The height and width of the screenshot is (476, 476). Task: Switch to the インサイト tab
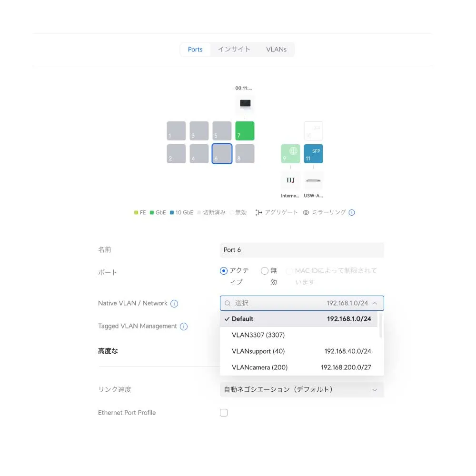[x=234, y=50]
